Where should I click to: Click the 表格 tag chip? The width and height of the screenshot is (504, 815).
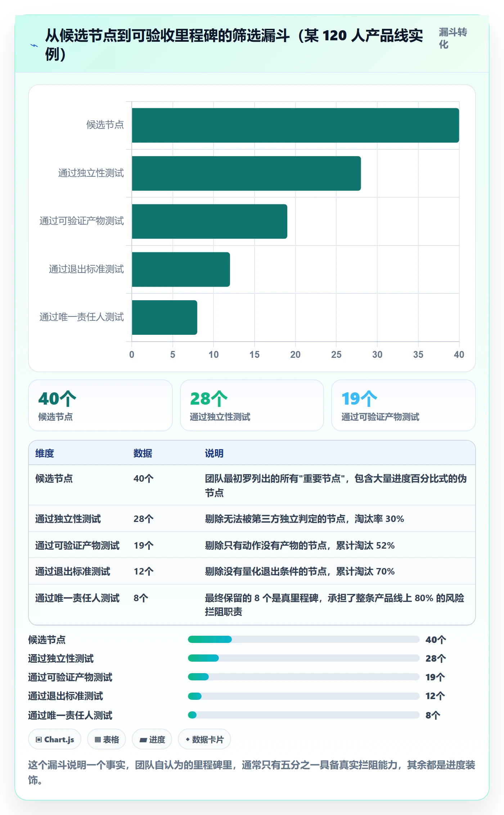click(x=107, y=739)
